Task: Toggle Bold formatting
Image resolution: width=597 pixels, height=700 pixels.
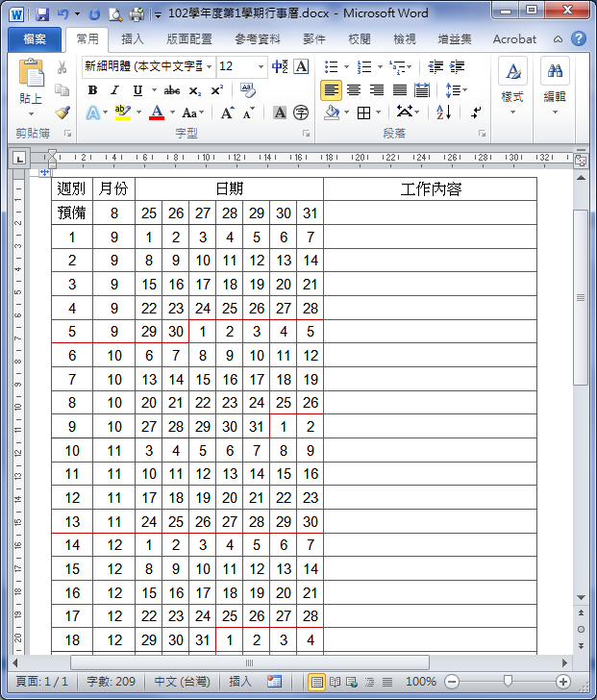Action: 92,90
